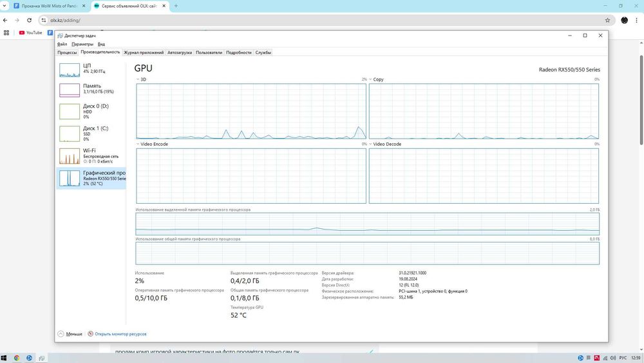Open Диск 1 (C:) SSD performance view
The height and width of the screenshot is (363, 644).
pyautogui.click(x=91, y=133)
